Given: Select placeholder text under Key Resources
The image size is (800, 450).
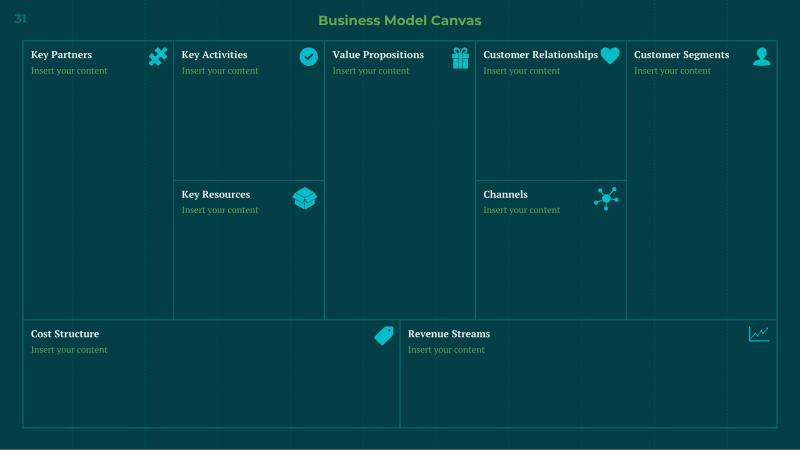Looking at the screenshot, I should pos(220,210).
